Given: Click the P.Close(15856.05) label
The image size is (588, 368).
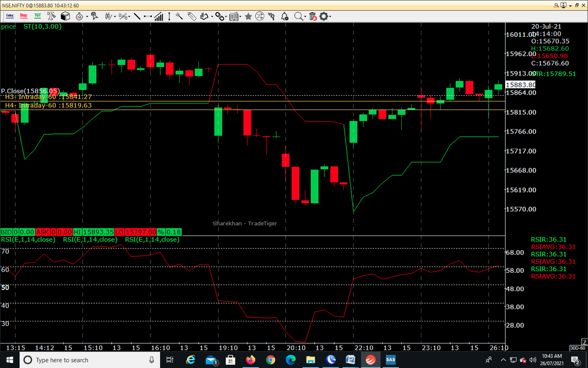Looking at the screenshot, I should coord(30,91).
